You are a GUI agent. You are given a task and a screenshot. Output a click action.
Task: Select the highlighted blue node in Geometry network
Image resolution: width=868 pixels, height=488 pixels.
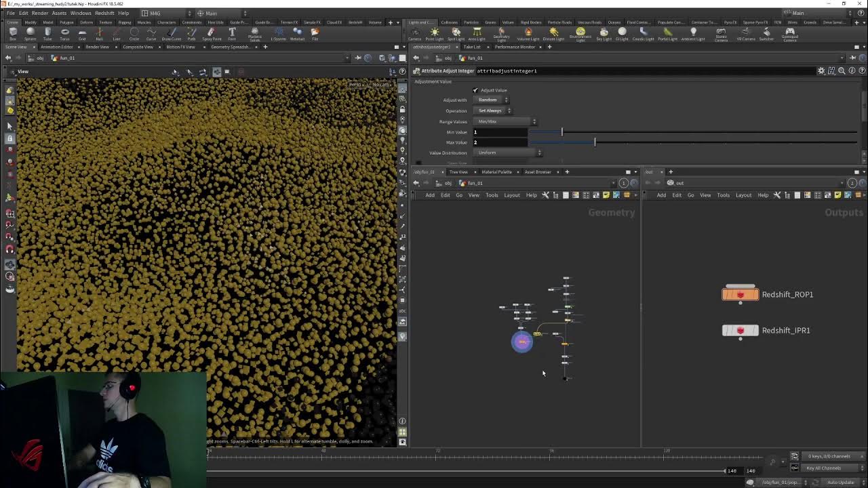pos(522,342)
